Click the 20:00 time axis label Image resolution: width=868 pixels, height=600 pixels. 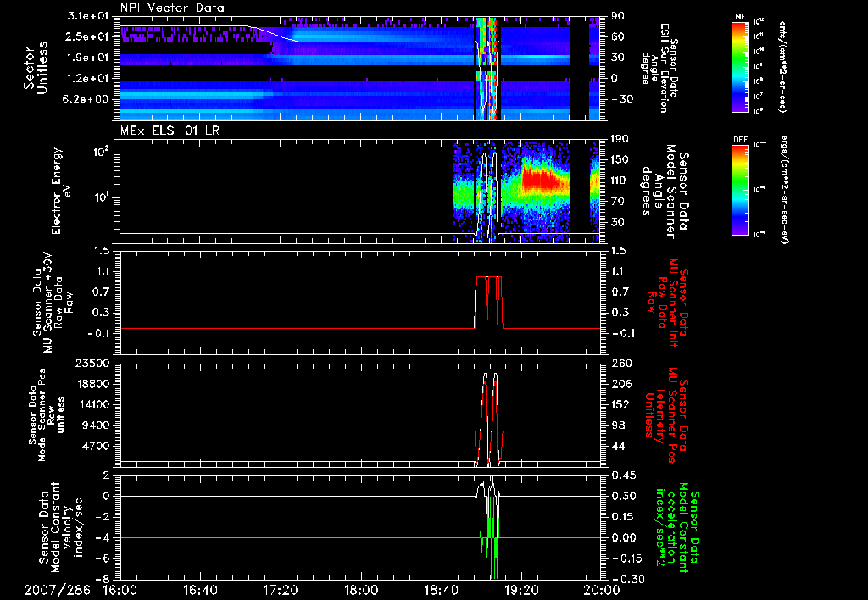tap(602, 590)
